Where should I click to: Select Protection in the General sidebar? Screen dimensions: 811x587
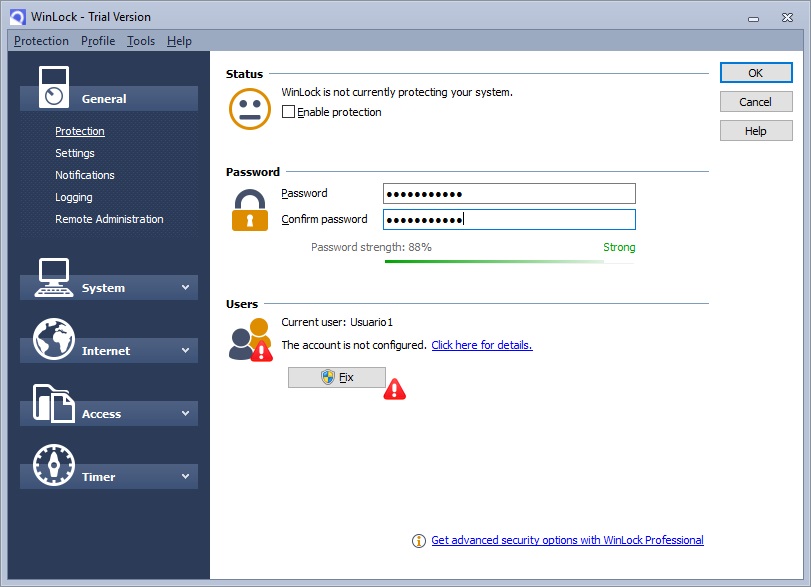(x=80, y=131)
